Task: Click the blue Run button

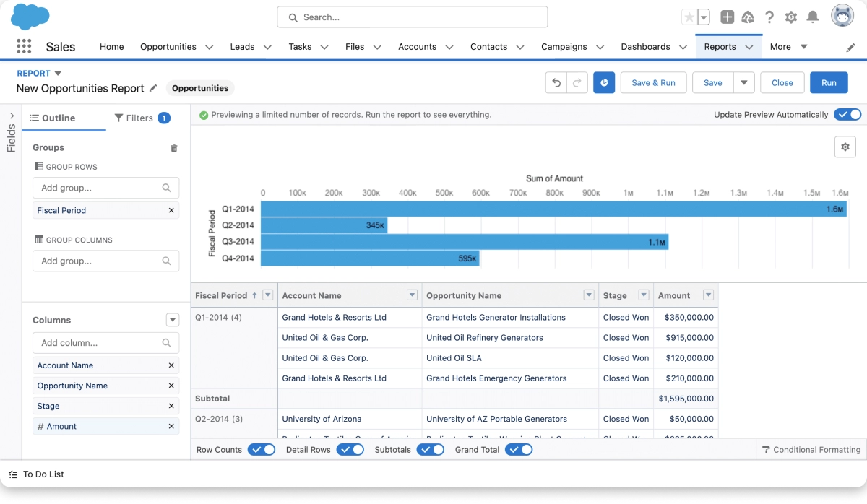Action: (829, 82)
